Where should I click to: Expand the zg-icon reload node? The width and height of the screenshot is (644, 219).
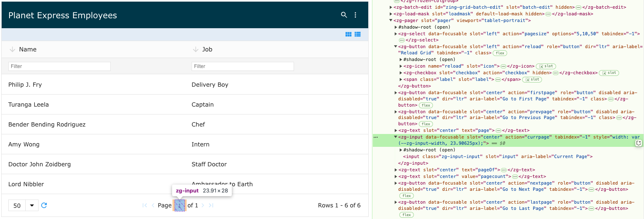pos(401,66)
